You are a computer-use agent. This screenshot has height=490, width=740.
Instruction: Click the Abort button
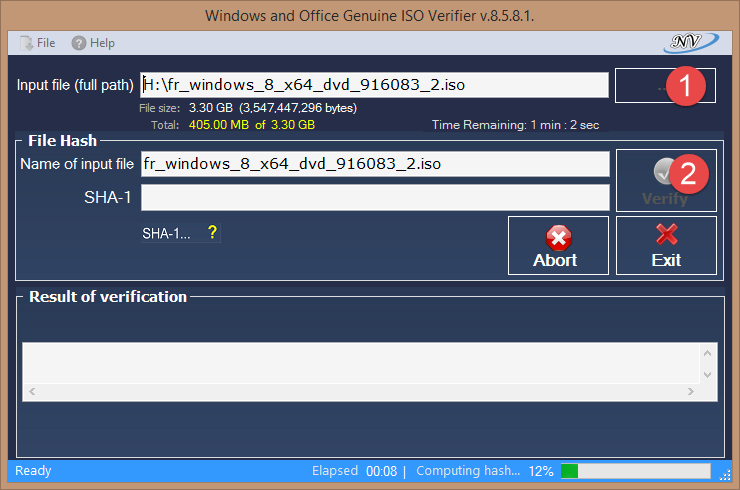(x=558, y=245)
